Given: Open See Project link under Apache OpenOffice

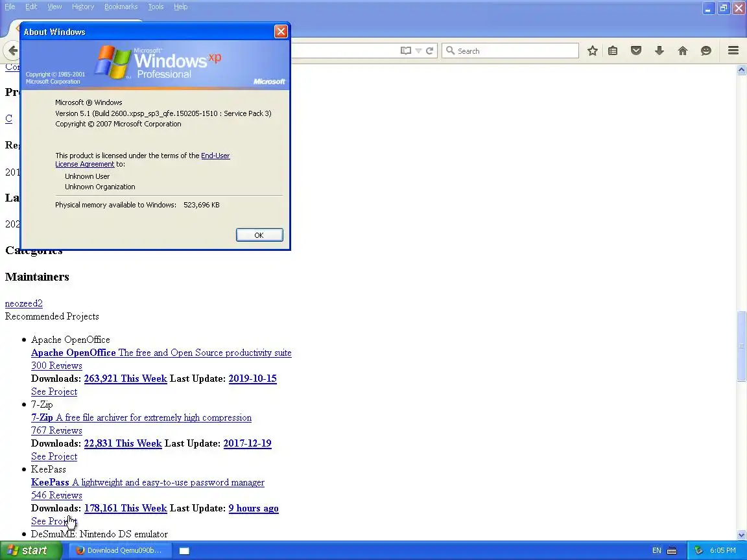Looking at the screenshot, I should pyautogui.click(x=54, y=391).
